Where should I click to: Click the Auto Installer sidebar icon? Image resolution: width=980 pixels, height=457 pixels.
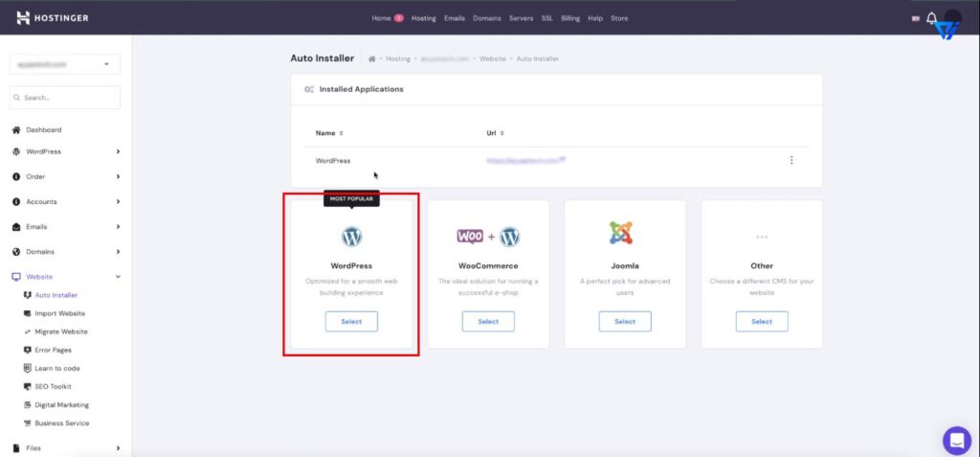(x=28, y=295)
